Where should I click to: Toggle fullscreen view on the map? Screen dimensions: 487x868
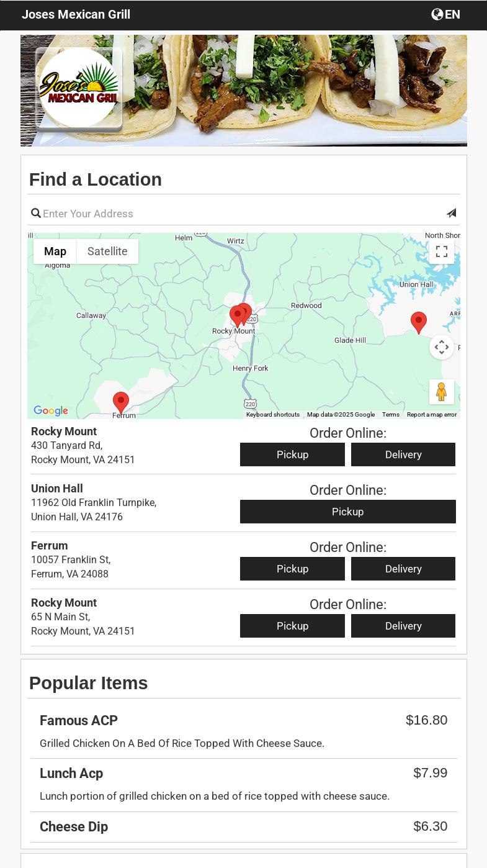(441, 251)
